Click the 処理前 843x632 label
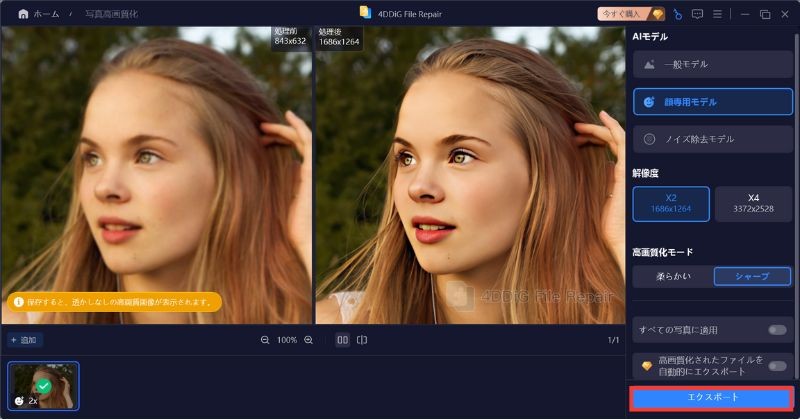Viewport: 800px width, 419px height. click(290, 36)
